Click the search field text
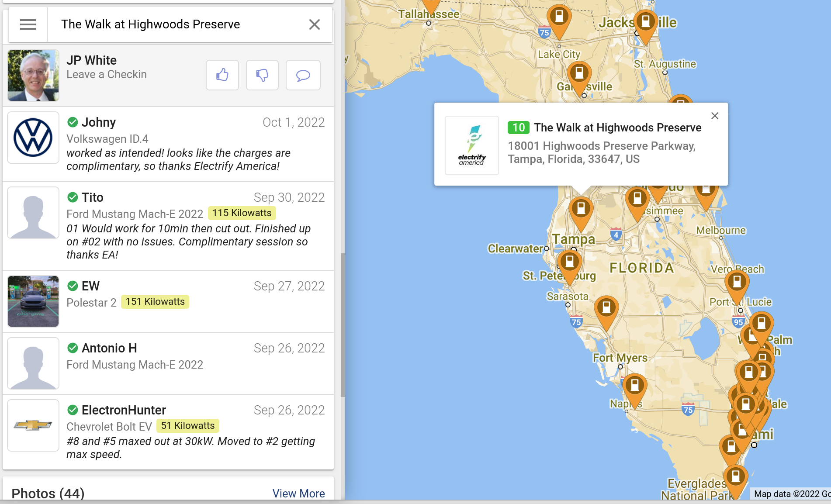 pyautogui.click(x=151, y=24)
